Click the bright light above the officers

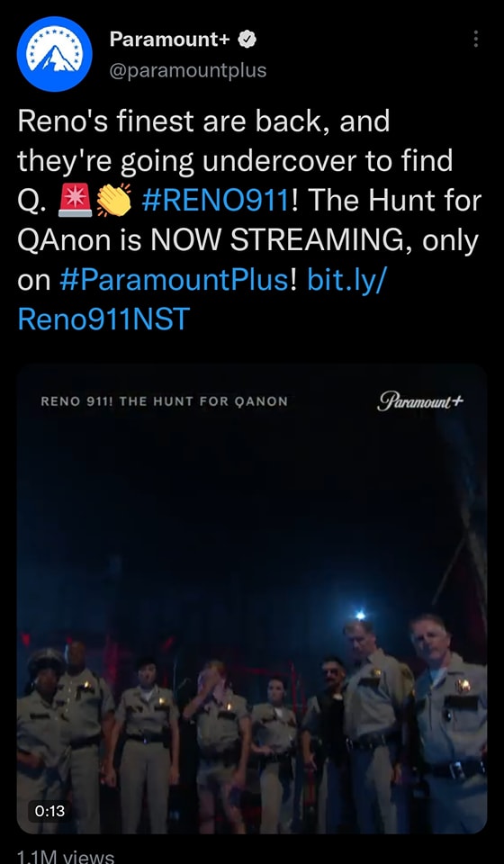click(x=360, y=615)
